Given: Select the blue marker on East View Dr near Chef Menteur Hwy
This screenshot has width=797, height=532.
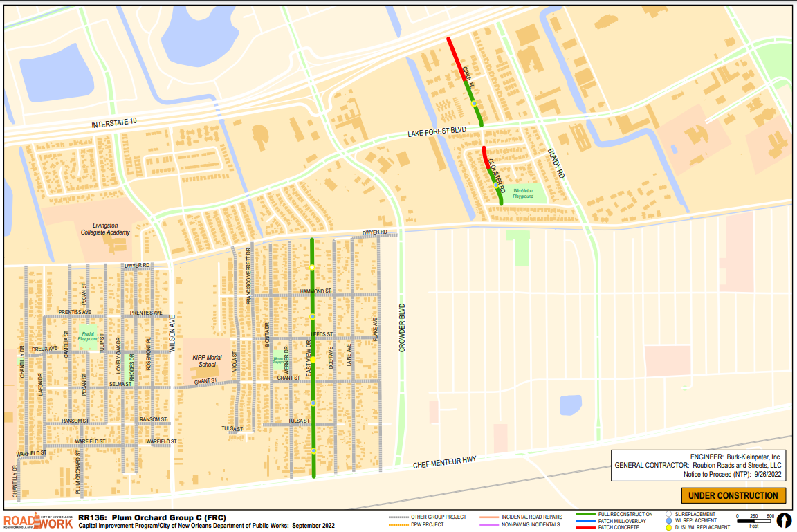Looking at the screenshot, I should (313, 450).
